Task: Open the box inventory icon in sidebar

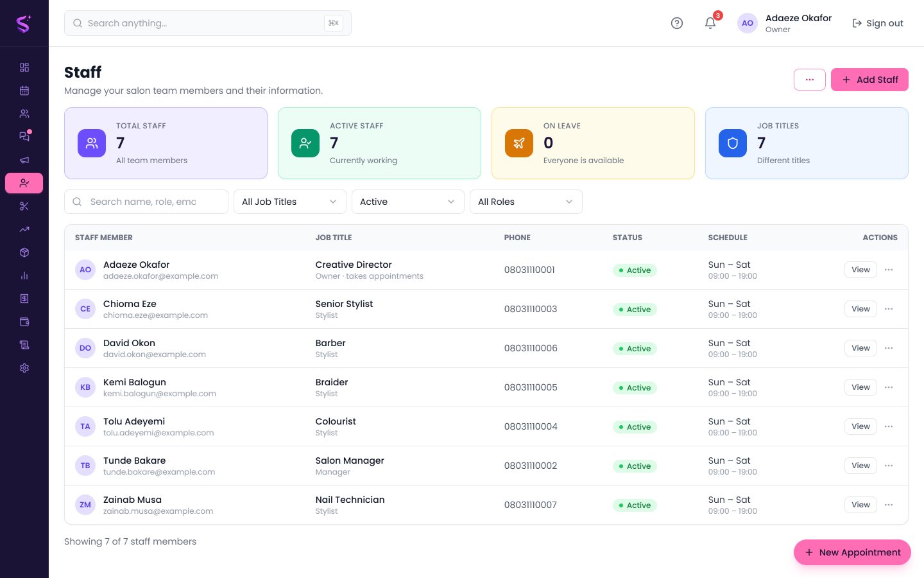Action: point(24,252)
